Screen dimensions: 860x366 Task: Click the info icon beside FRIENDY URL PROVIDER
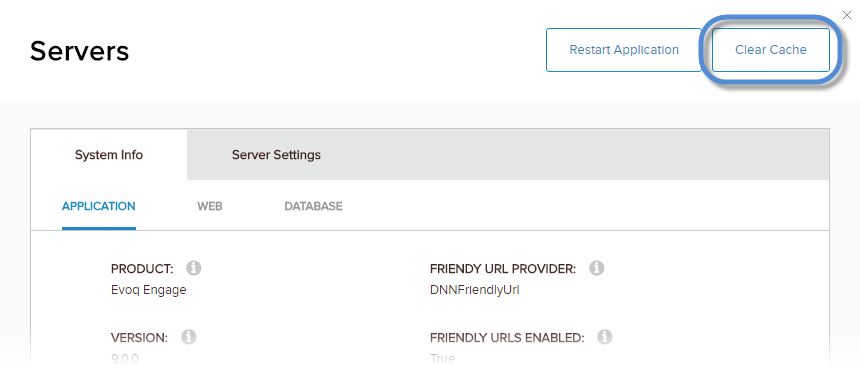click(597, 268)
